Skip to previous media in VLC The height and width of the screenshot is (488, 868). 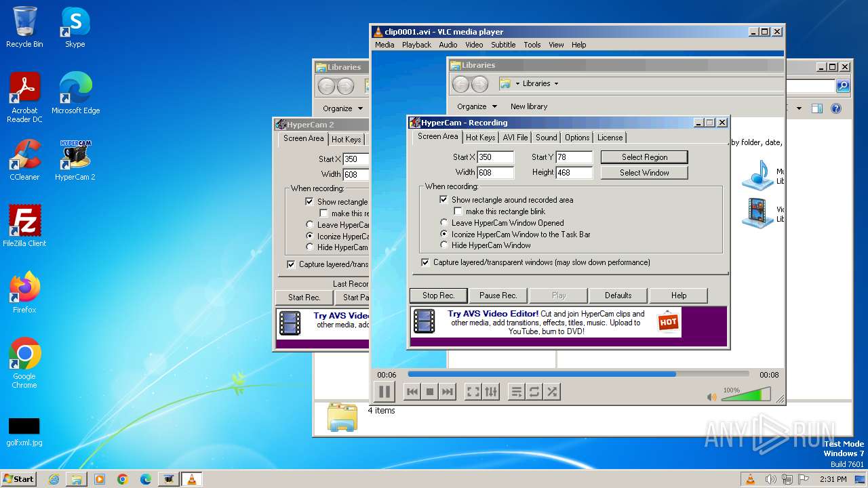[x=412, y=392]
